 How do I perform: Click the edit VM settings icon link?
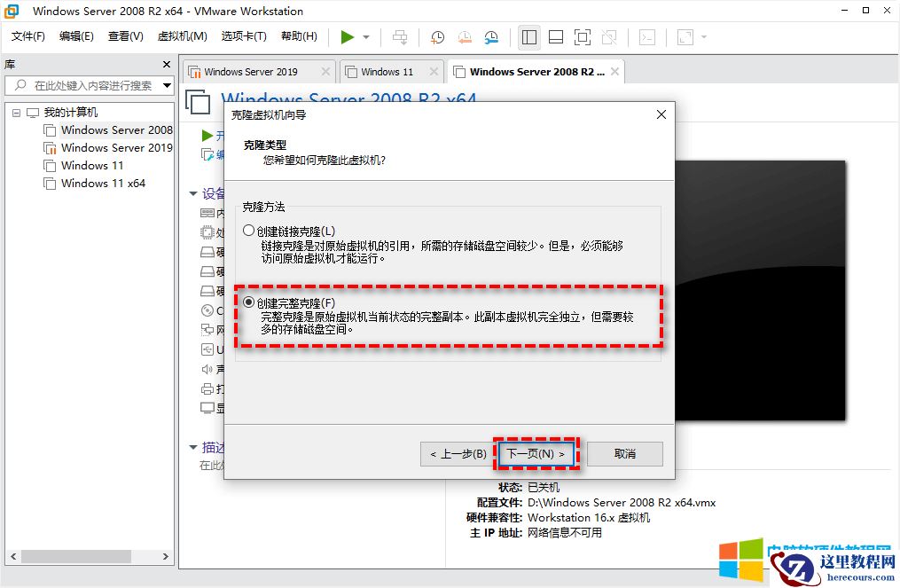[207, 154]
